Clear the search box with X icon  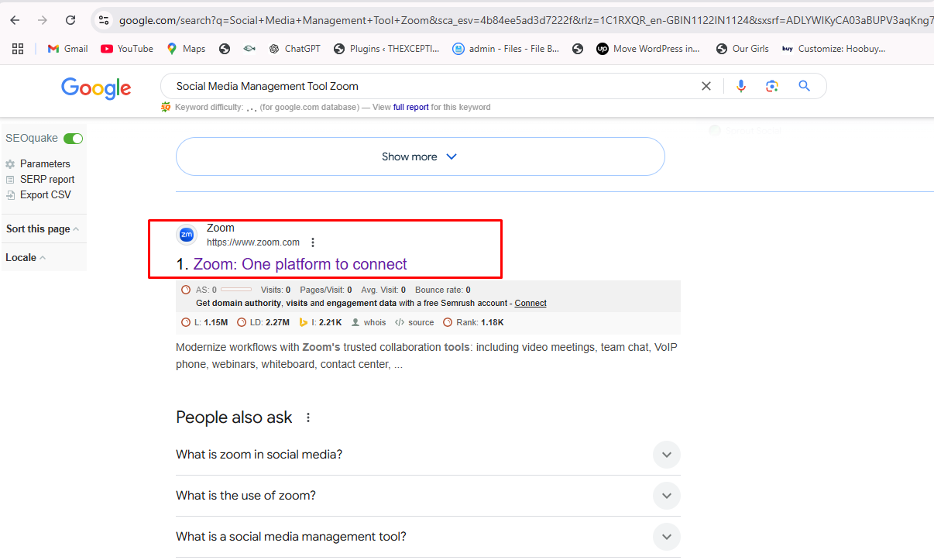[706, 86]
